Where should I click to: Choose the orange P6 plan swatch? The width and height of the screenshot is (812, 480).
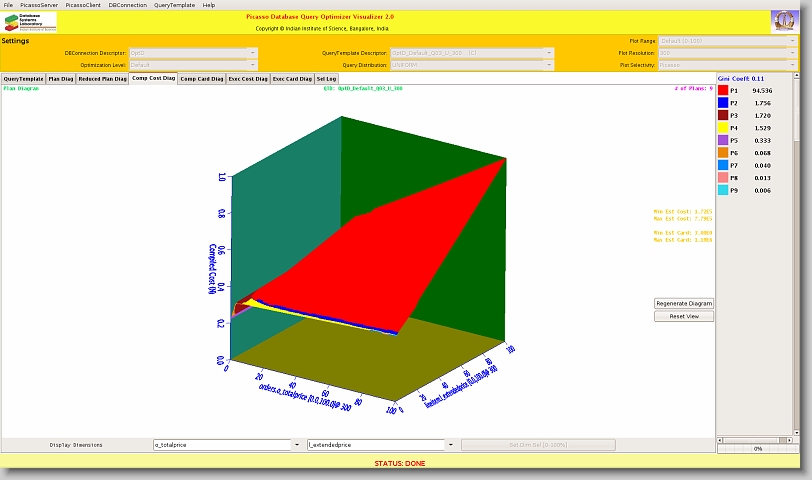point(722,153)
